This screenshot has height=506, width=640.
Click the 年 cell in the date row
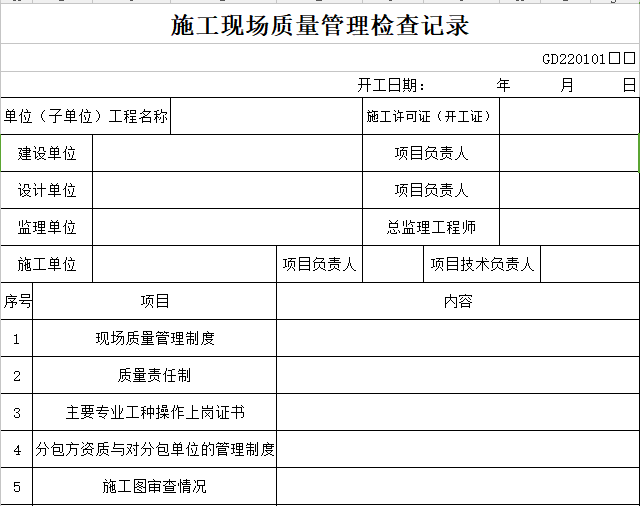tap(503, 86)
